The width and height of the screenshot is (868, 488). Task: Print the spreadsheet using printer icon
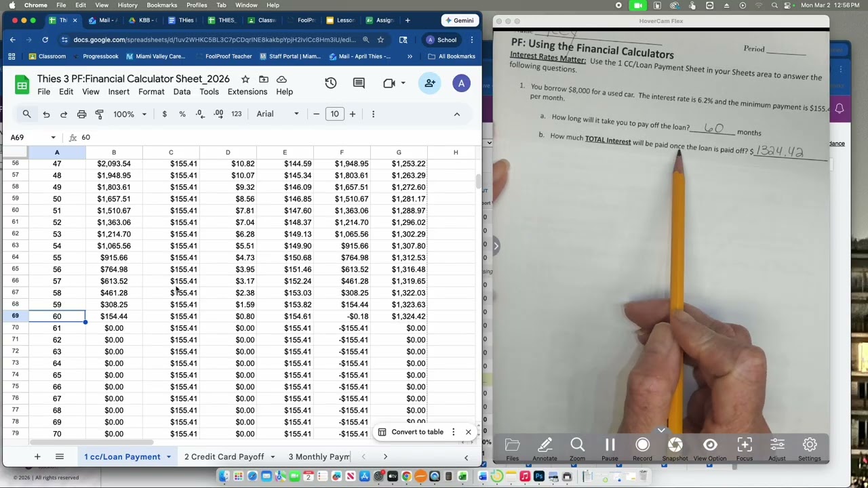[81, 114]
